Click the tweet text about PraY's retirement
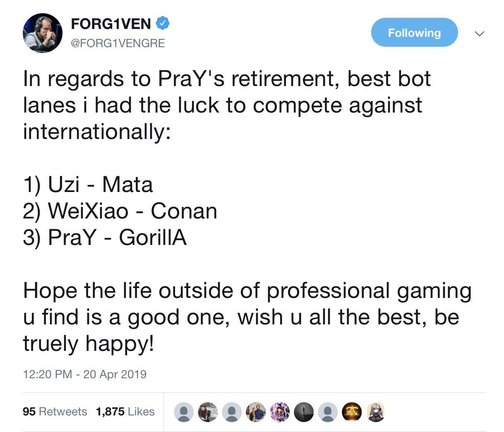 point(227,105)
